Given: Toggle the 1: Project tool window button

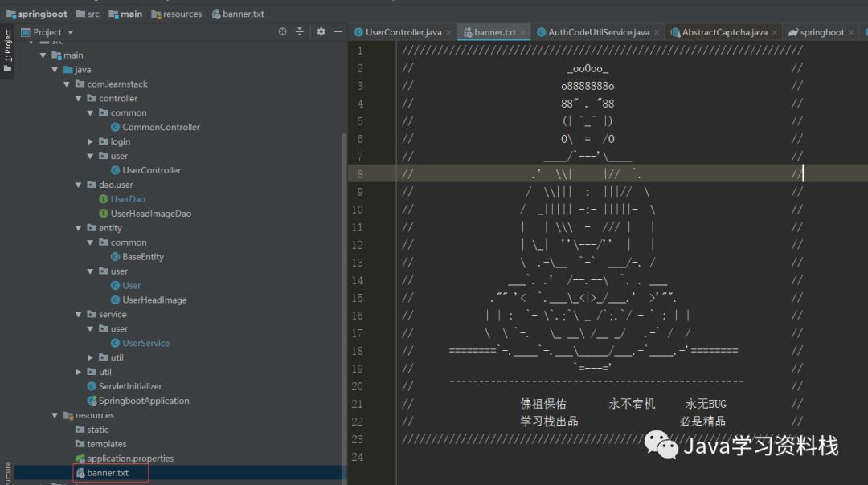Looking at the screenshot, I should click(x=7, y=51).
